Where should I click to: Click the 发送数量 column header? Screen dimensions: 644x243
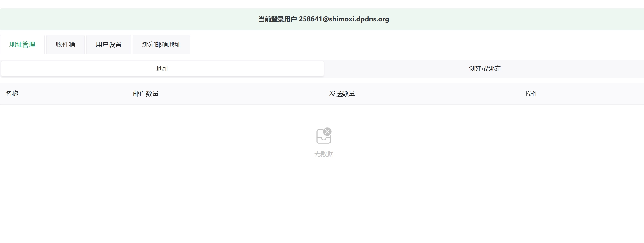pos(342,94)
